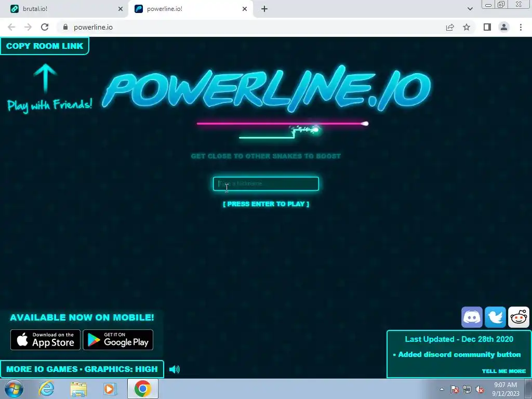View site information lock icon
Viewport: 532px width, 399px height.
65,27
